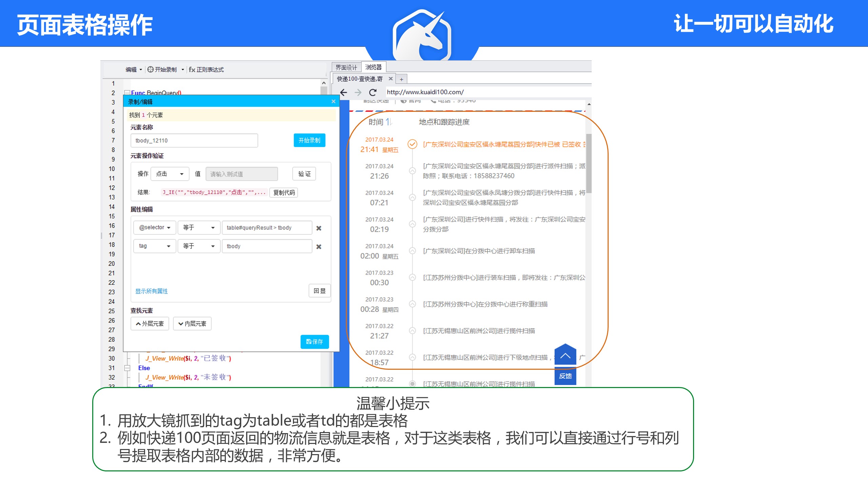Click the 保存 button

pyautogui.click(x=314, y=342)
